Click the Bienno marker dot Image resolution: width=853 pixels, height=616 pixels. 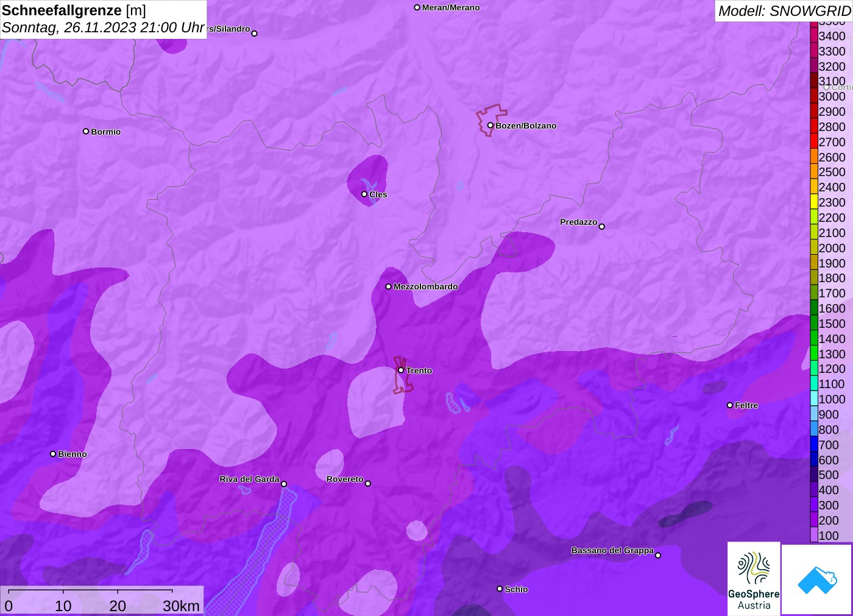click(53, 454)
